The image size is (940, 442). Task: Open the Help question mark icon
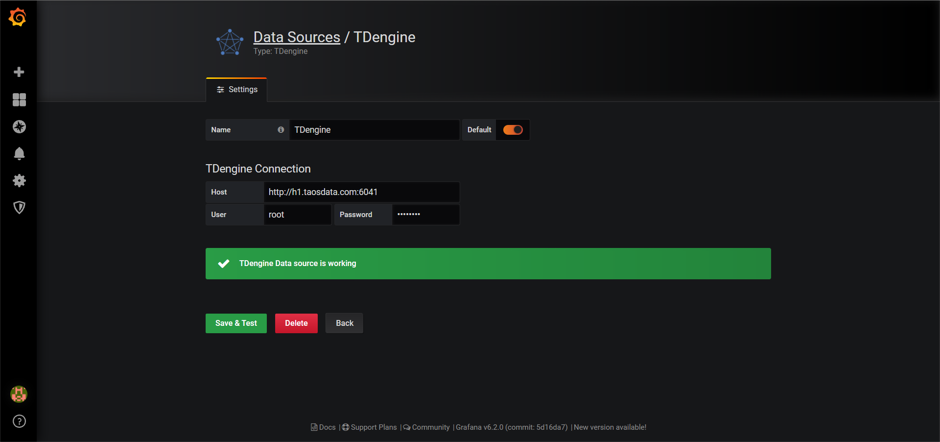pos(19,420)
